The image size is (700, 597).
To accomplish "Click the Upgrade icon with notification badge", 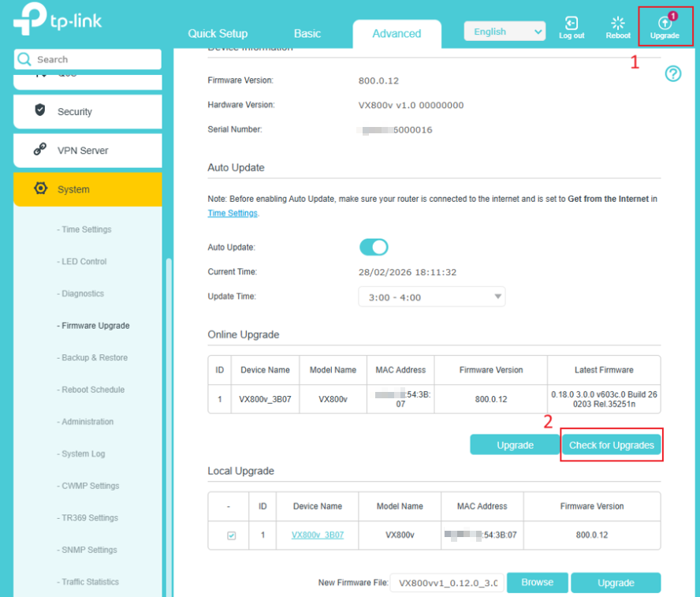I will [665, 24].
